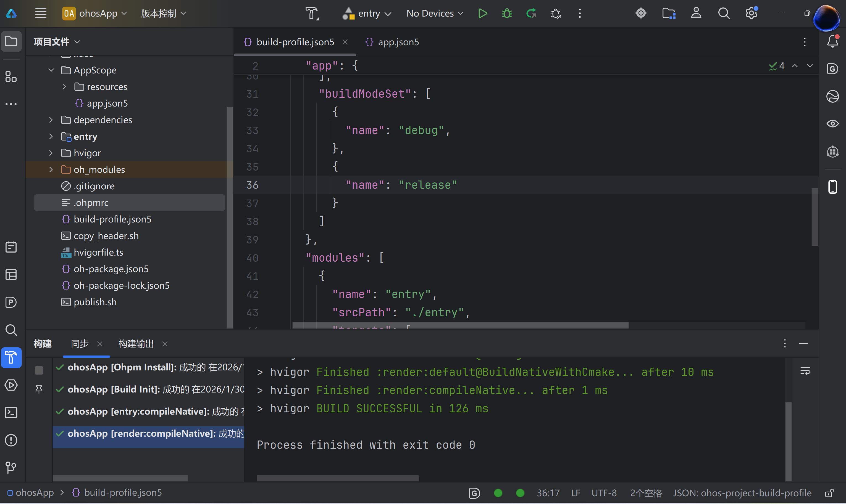This screenshot has height=504, width=846.
Task: Click the Debug bug icon
Action: (507, 14)
